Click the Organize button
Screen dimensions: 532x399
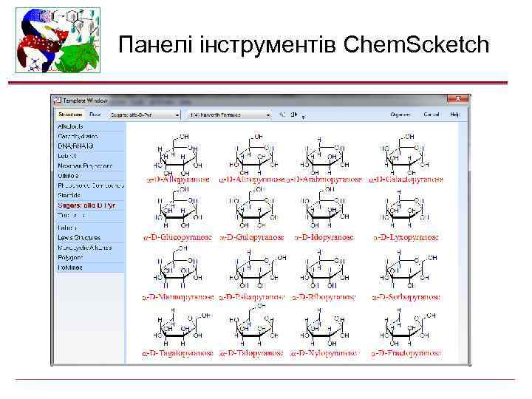tap(400, 115)
